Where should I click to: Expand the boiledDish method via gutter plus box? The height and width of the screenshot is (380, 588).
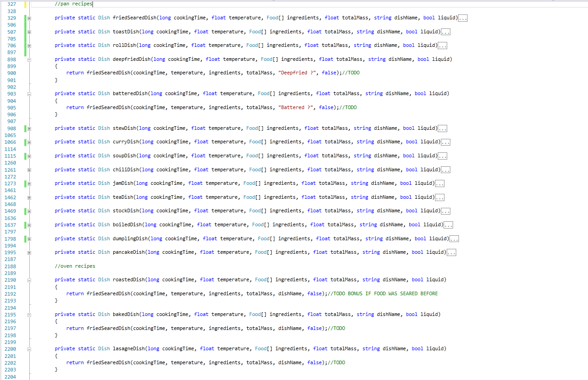[29, 225]
